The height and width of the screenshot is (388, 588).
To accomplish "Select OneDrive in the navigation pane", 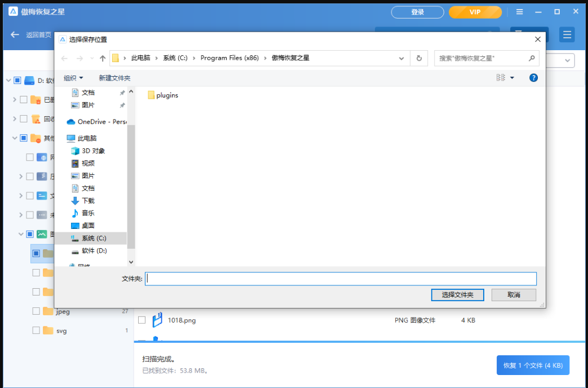I will point(96,122).
